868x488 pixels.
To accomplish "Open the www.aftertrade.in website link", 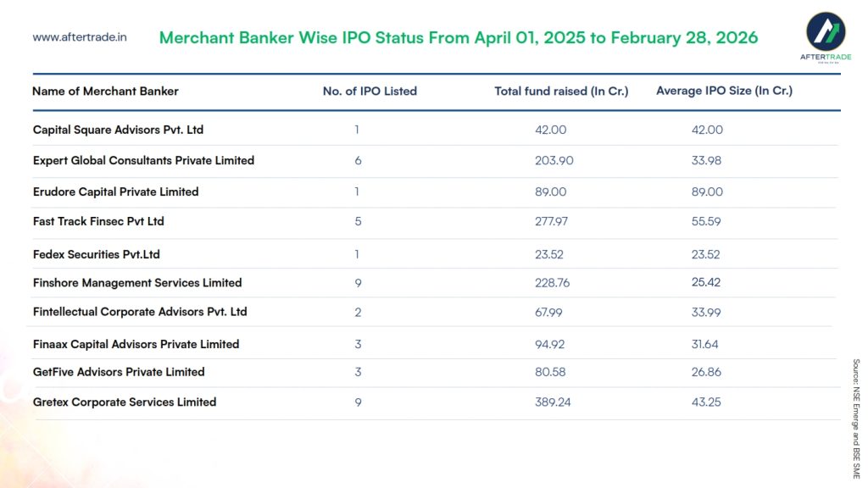I will (80, 37).
